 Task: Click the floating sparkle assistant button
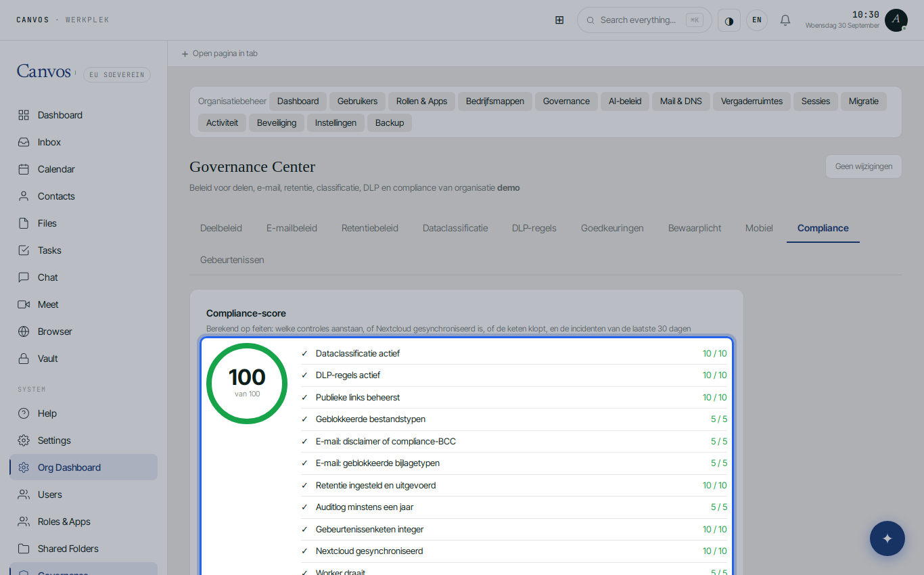[x=887, y=538]
